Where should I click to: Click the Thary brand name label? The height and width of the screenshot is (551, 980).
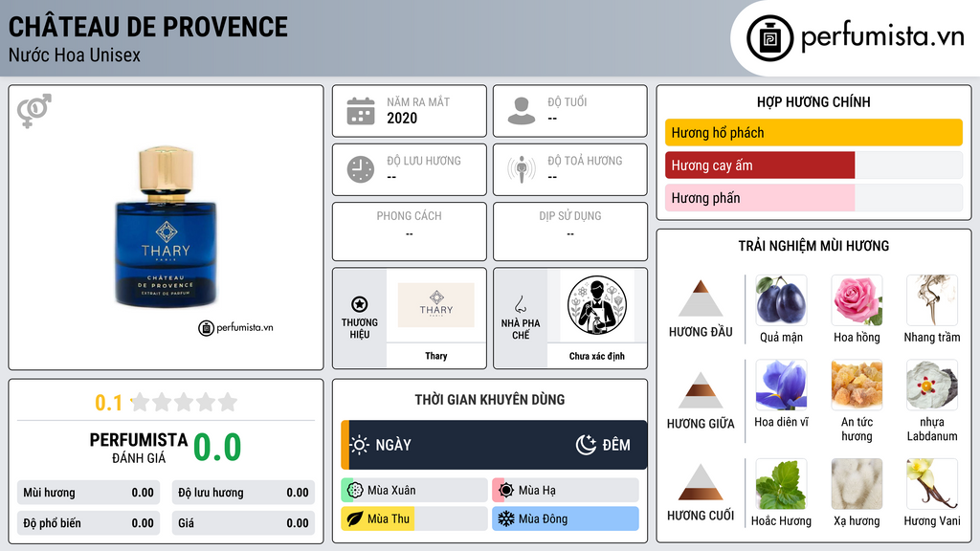coord(436,356)
